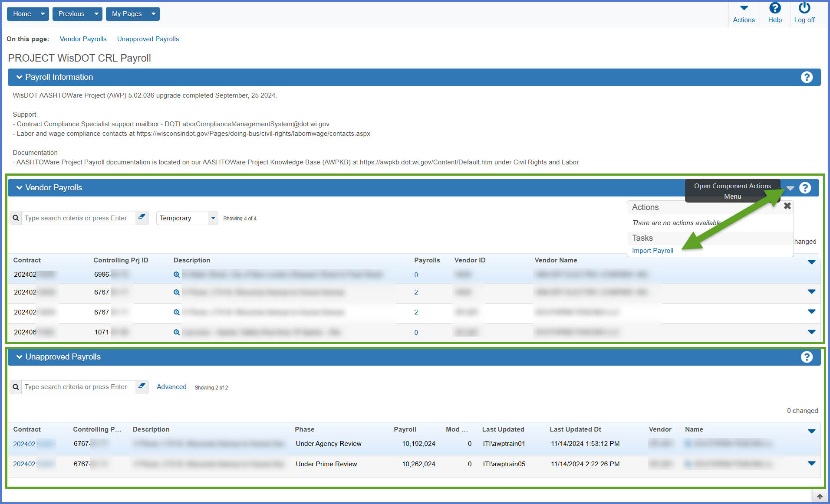Jump to Vendor Payrolls via page link

pos(83,39)
